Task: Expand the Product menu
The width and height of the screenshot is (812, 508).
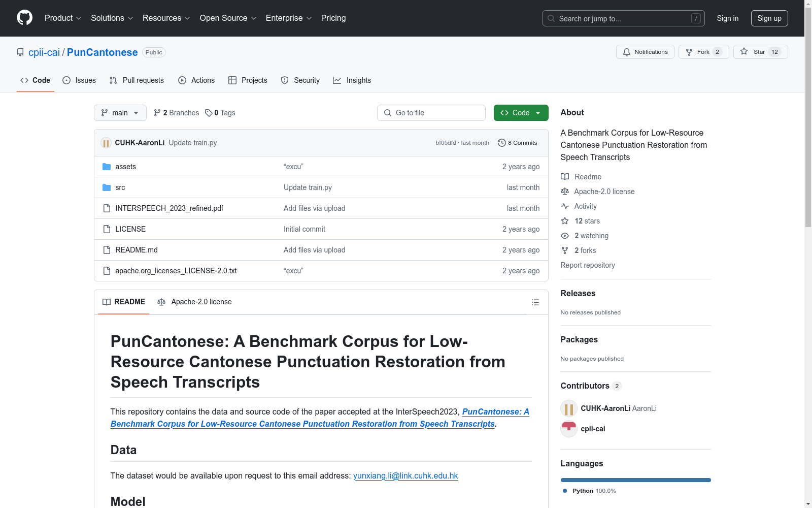Action: point(63,18)
